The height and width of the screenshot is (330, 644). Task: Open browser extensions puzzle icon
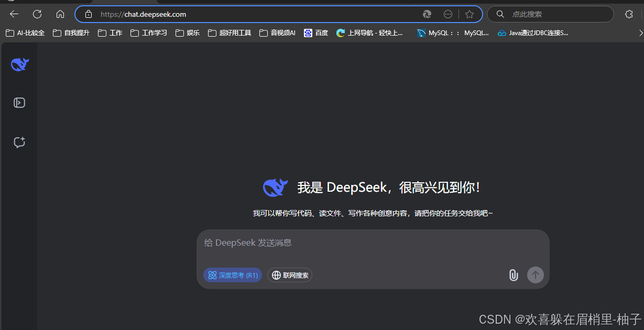[629, 14]
